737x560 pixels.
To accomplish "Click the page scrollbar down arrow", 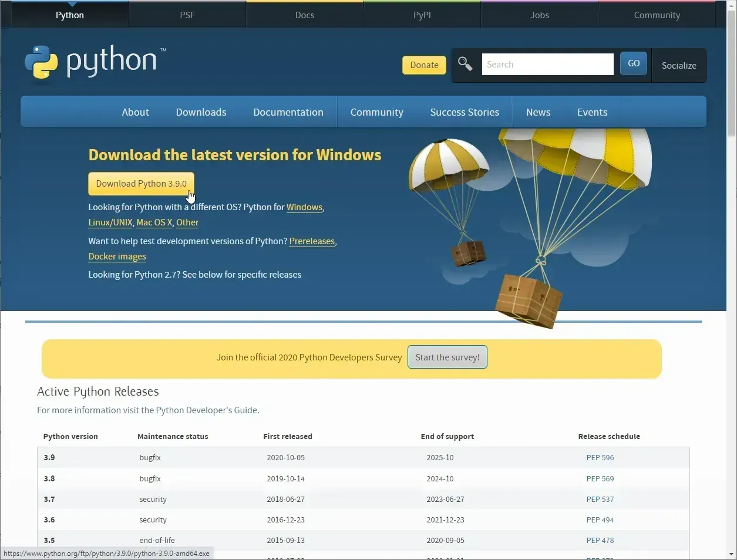I will (x=732, y=555).
